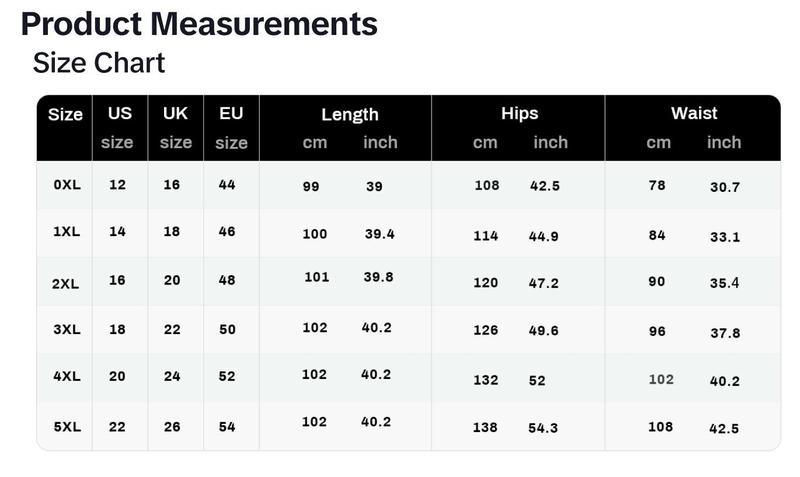The height and width of the screenshot is (477, 800).
Task: Select the US size column header
Action: [x=119, y=128]
